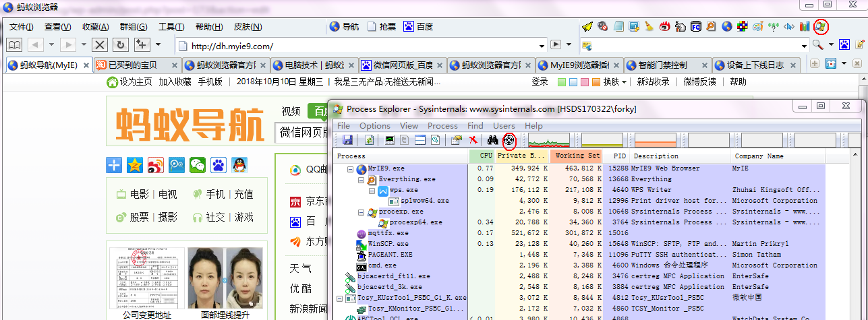Open the favorites book icon in browser
The image size is (868, 320).
point(14,45)
